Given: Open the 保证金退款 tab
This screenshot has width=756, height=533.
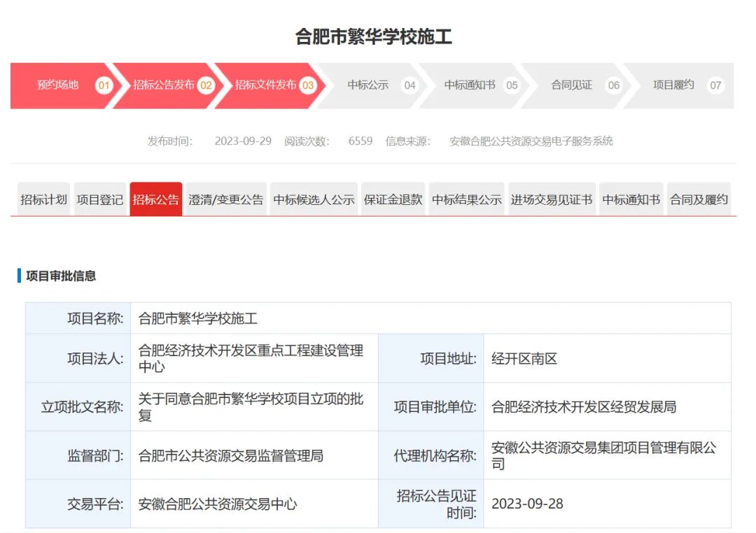Looking at the screenshot, I should coord(393,199).
